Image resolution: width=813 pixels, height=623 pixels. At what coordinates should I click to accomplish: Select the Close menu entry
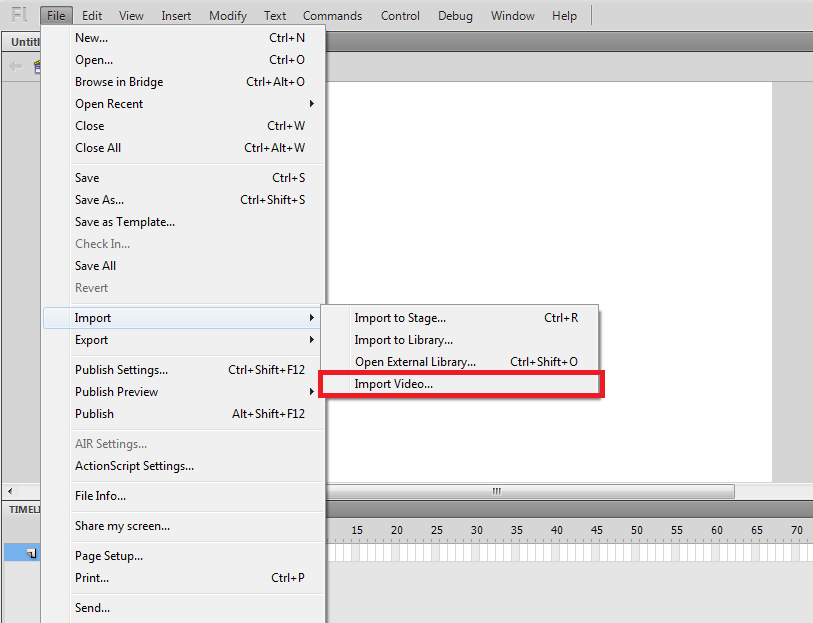[184, 126]
